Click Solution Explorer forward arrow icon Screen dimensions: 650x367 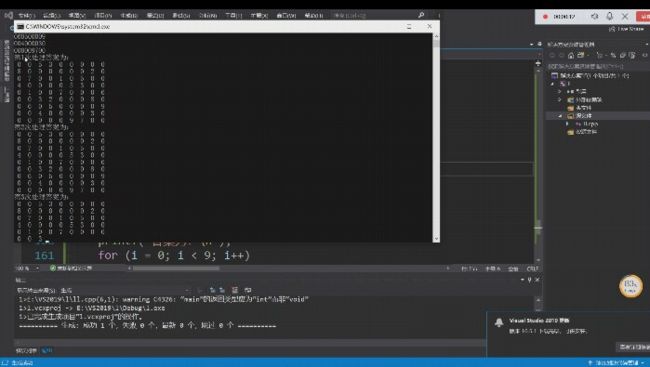click(x=561, y=55)
